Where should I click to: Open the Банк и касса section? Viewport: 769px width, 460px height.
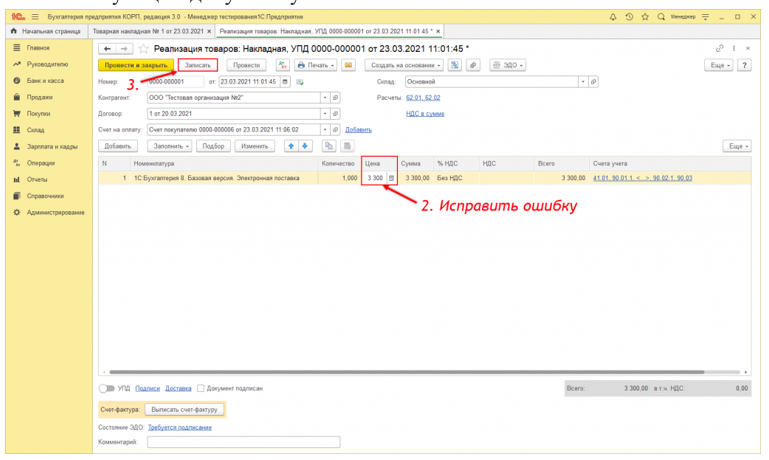[45, 80]
